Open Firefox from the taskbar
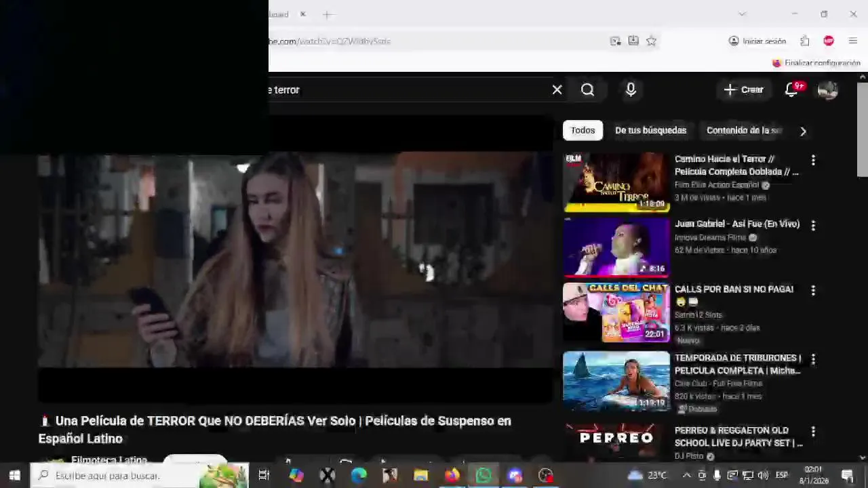Image resolution: width=868 pixels, height=488 pixels. (x=452, y=475)
